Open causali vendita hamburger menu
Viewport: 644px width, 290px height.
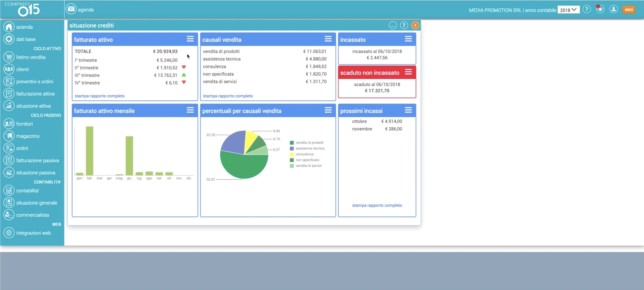[328, 39]
